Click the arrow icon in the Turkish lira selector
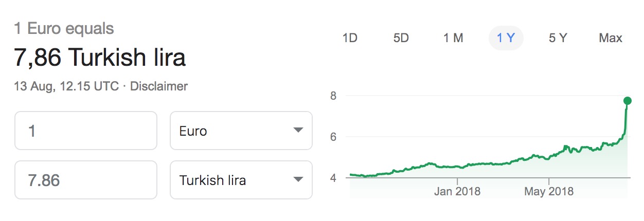 pyautogui.click(x=298, y=180)
